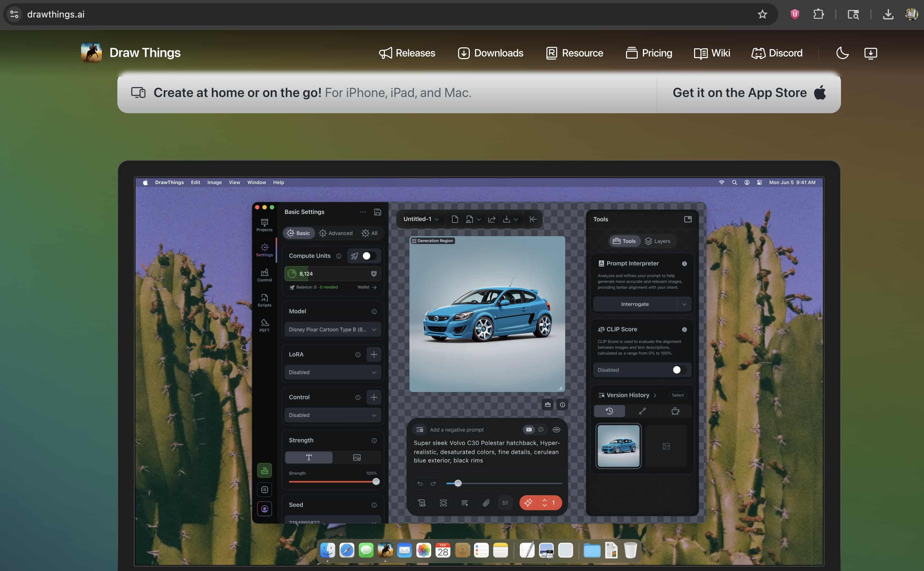Go to the Downloads page
Image resolution: width=924 pixels, height=571 pixels.
pos(490,53)
